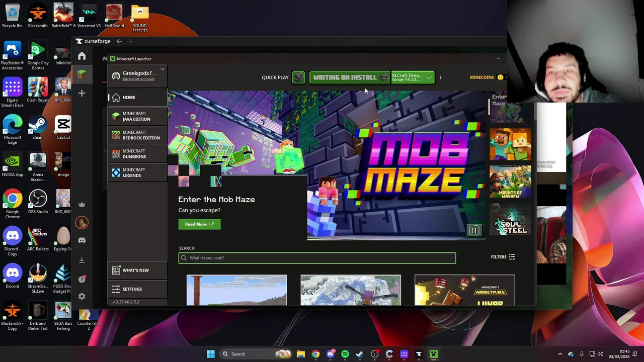Open Spotify from the taskbar
The height and width of the screenshot is (362, 644).
pyautogui.click(x=345, y=354)
